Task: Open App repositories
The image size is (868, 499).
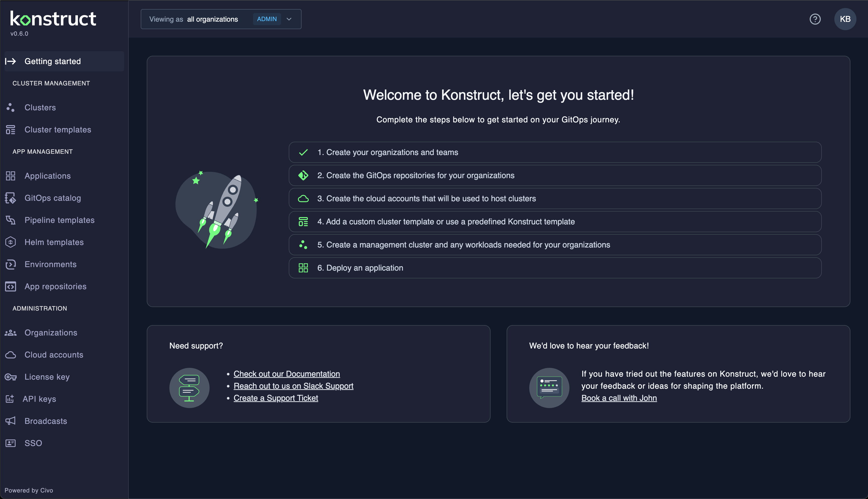Action: 64,286
